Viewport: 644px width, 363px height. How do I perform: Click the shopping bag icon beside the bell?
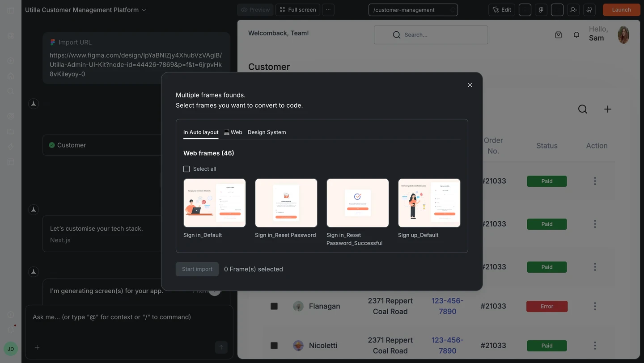[558, 34]
